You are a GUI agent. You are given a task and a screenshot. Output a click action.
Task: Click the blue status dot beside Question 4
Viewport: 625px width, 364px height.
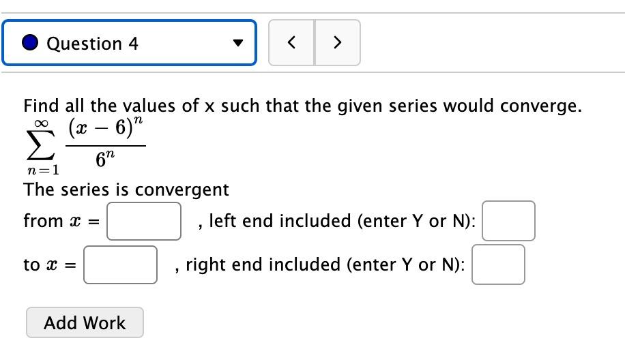(30, 43)
